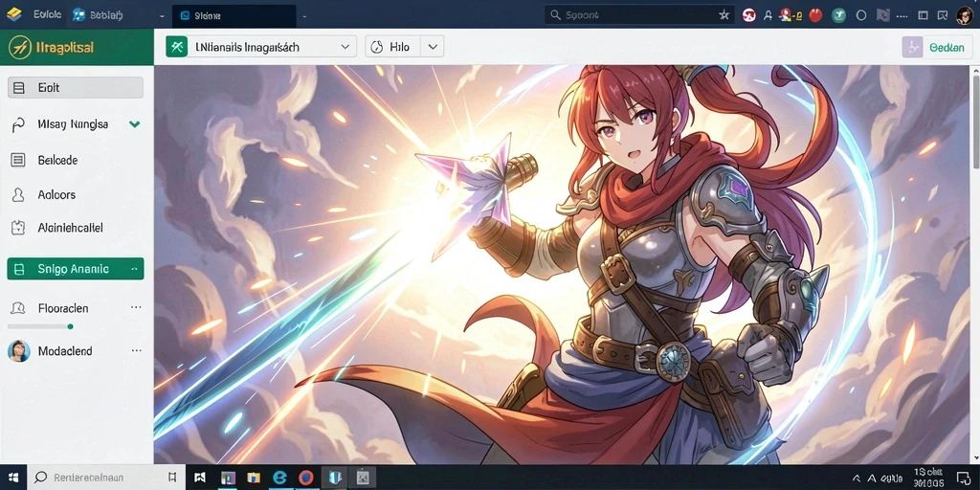Screen dimensions: 980x490
Task: Select the Adloors person icon
Action: point(18,195)
